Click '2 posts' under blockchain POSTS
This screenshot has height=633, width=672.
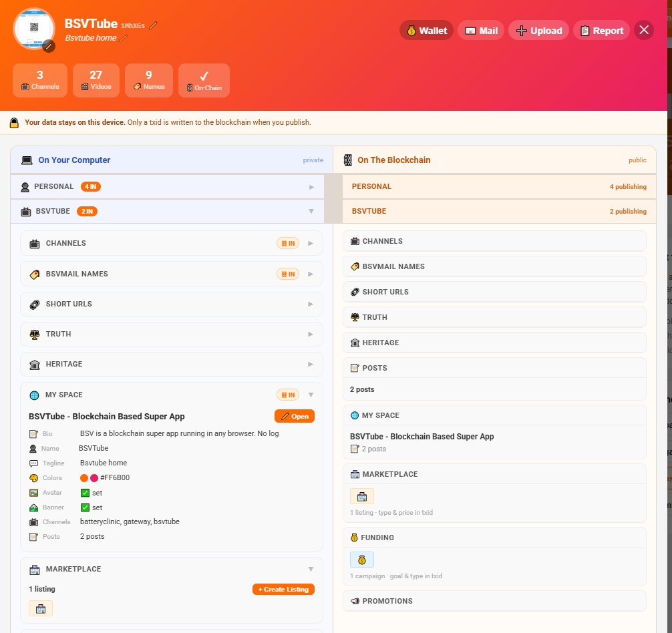(x=362, y=389)
